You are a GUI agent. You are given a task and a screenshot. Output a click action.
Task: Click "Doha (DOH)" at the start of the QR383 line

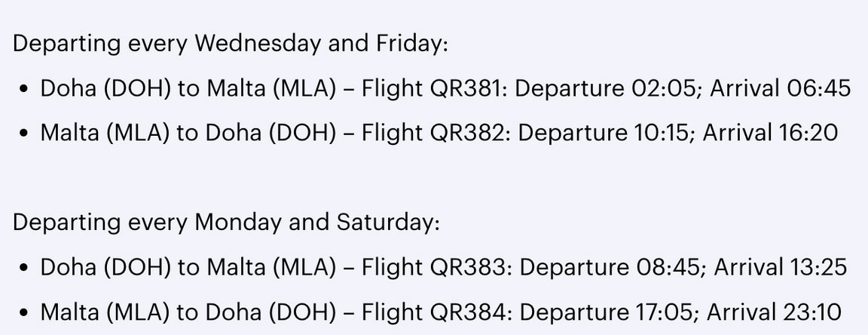coord(105,267)
